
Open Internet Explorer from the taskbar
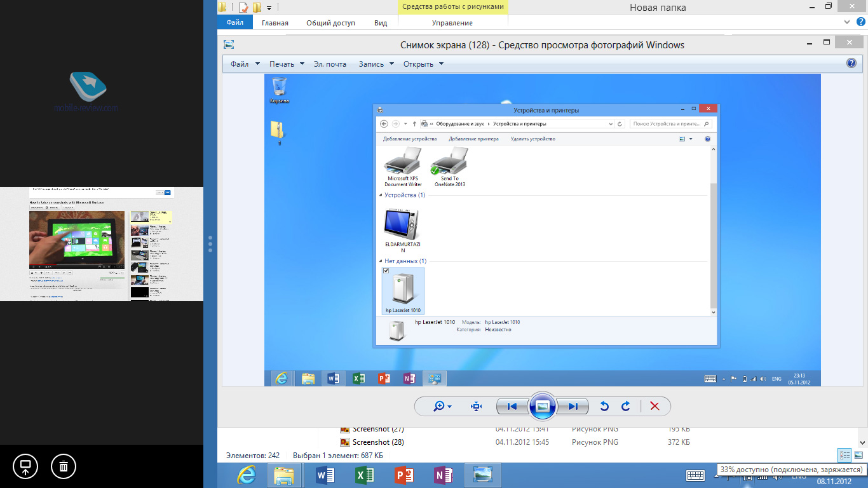[x=246, y=475]
